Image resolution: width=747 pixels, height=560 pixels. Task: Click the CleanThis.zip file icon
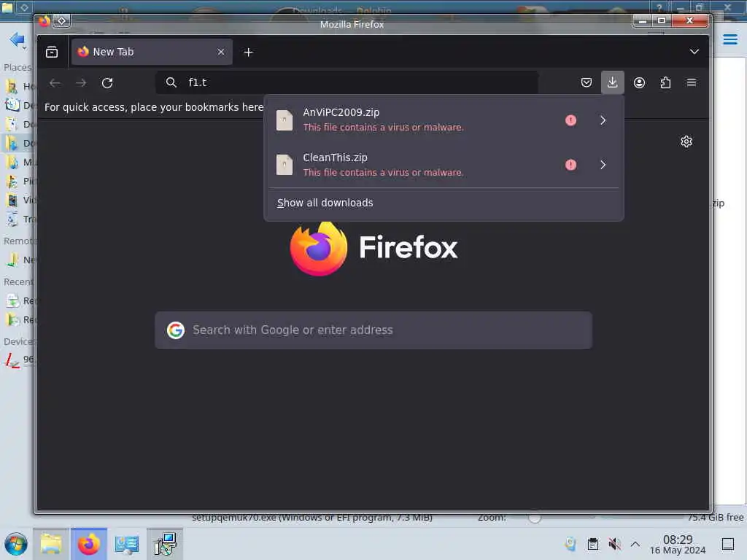pos(285,165)
